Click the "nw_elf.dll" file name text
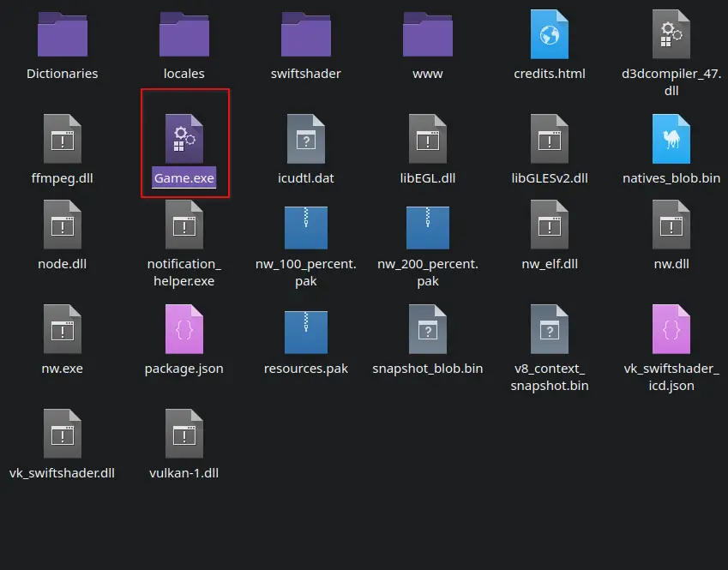728x570 pixels. click(x=550, y=264)
